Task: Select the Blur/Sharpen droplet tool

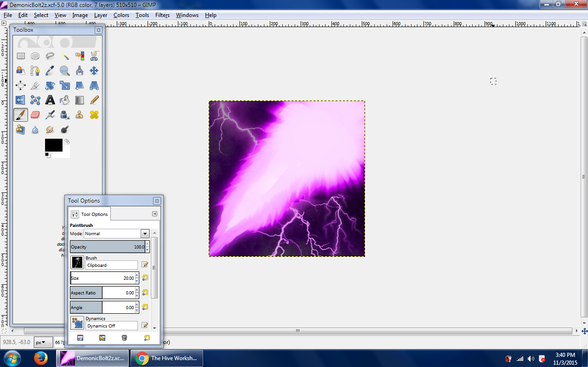Action: (35, 130)
